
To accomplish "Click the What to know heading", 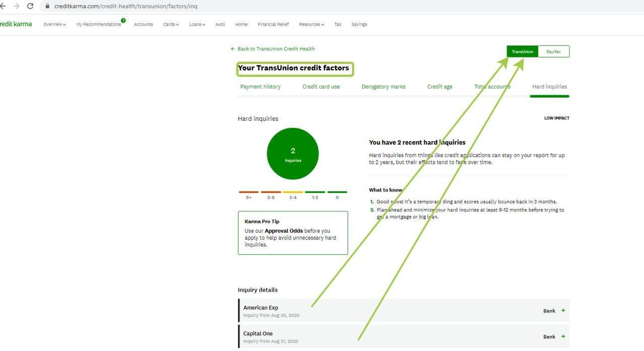I will tap(385, 190).
